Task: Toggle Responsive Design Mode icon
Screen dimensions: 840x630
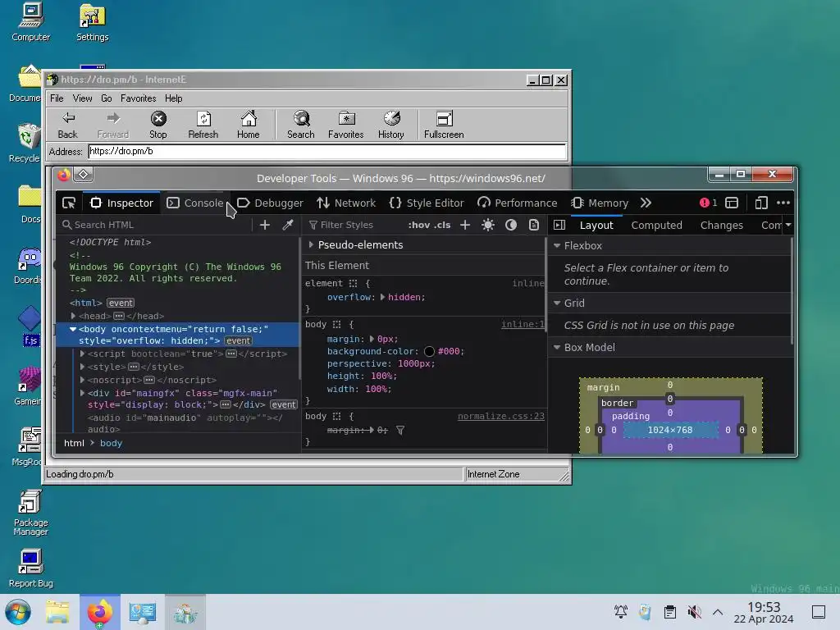Action: point(761,203)
